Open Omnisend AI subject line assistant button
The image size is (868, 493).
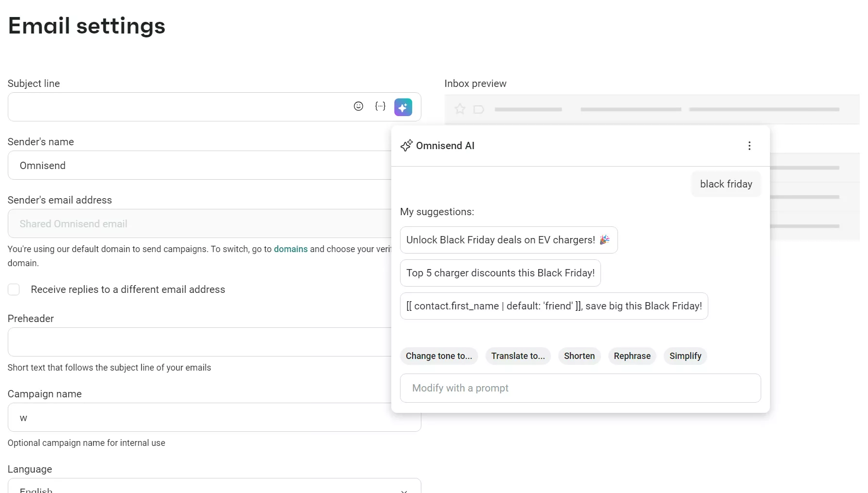pos(403,107)
